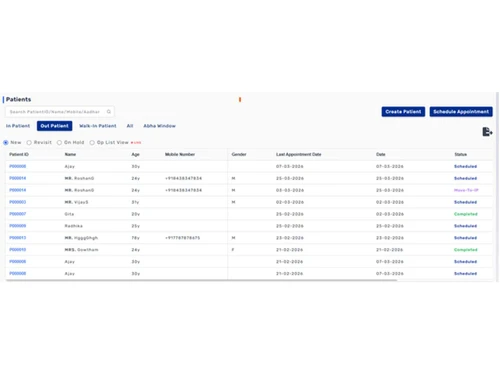Click the Mobile Number column header
Image resolution: width=500 pixels, height=375 pixels.
180,154
